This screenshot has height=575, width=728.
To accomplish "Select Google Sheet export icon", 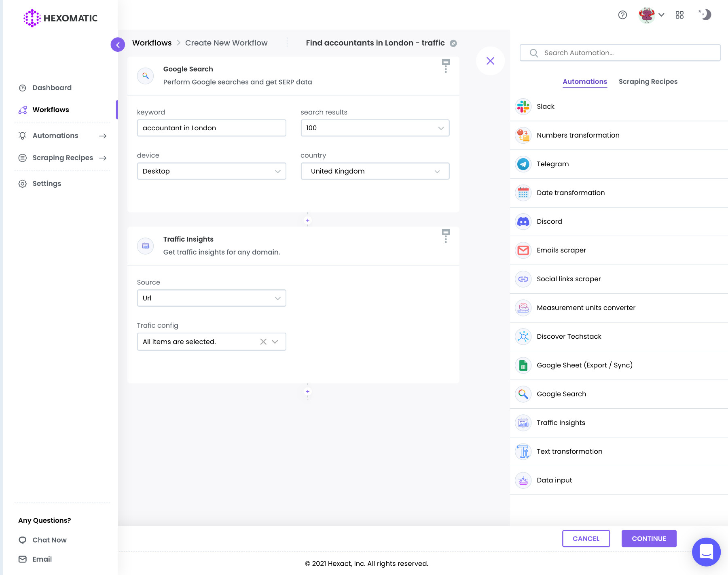I will [523, 365].
